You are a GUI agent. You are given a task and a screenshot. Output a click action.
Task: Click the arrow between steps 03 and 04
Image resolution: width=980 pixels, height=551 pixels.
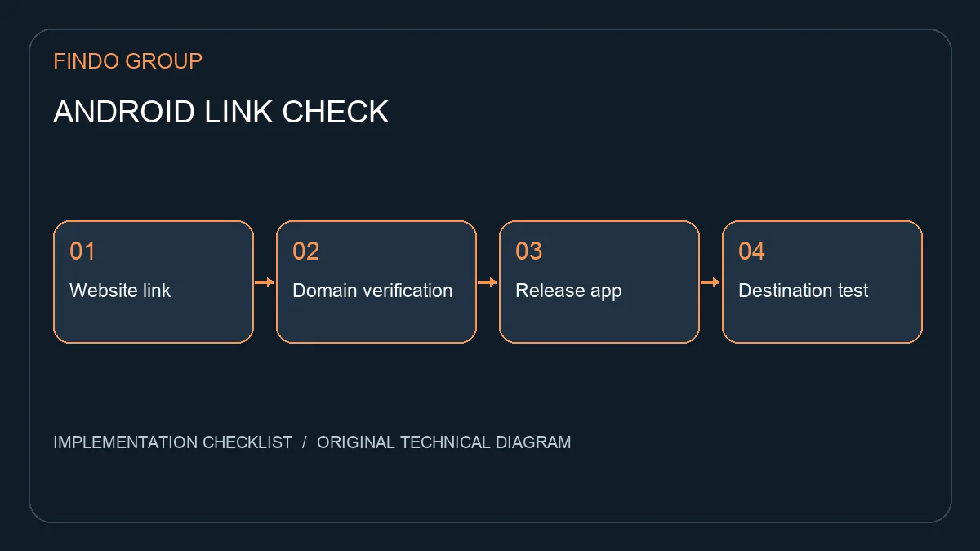click(x=710, y=282)
